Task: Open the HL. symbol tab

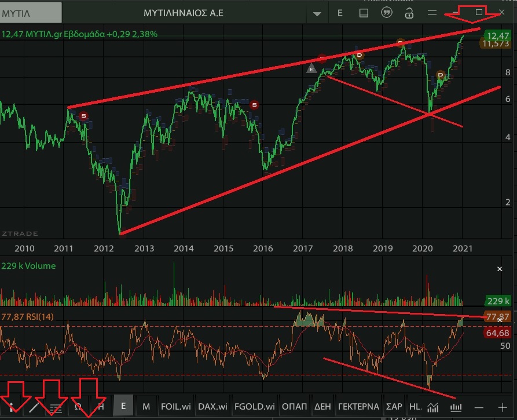Action: coord(415,407)
